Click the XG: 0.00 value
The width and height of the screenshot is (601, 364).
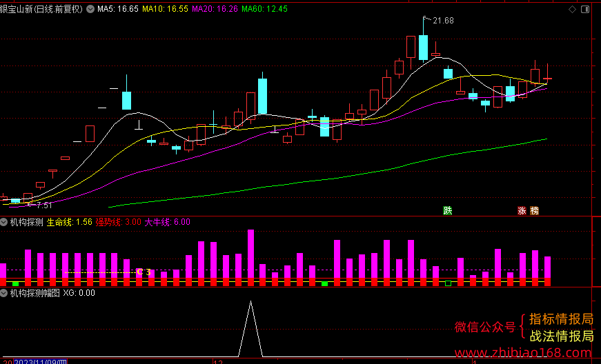click(x=79, y=293)
